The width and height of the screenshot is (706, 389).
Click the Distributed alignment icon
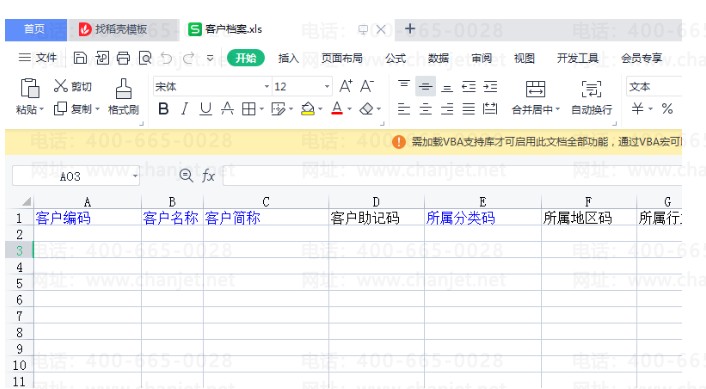pyautogui.click(x=490, y=109)
